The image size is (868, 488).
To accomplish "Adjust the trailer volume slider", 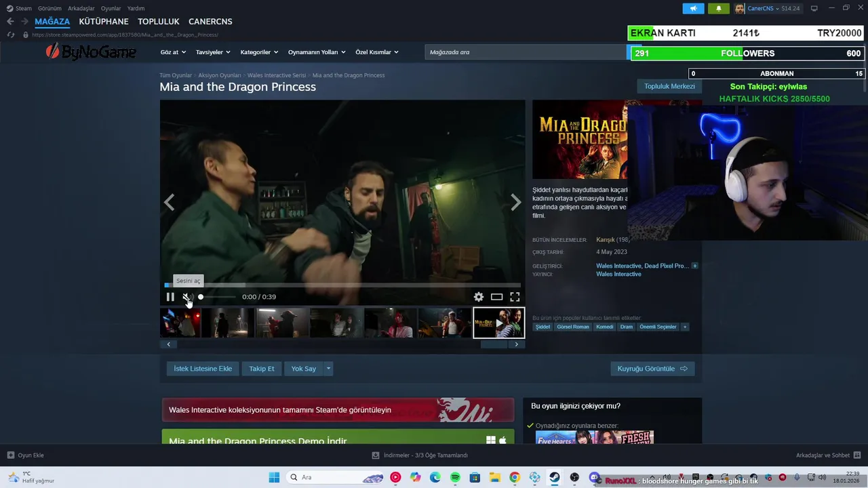I will click(x=217, y=297).
